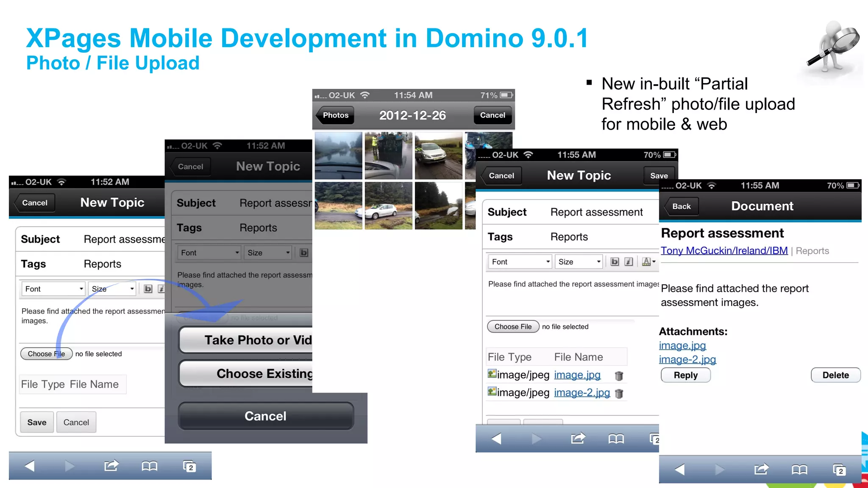Tap back arrow in leftmost Safari toolbar
This screenshot has height=488, width=868.
coord(30,466)
